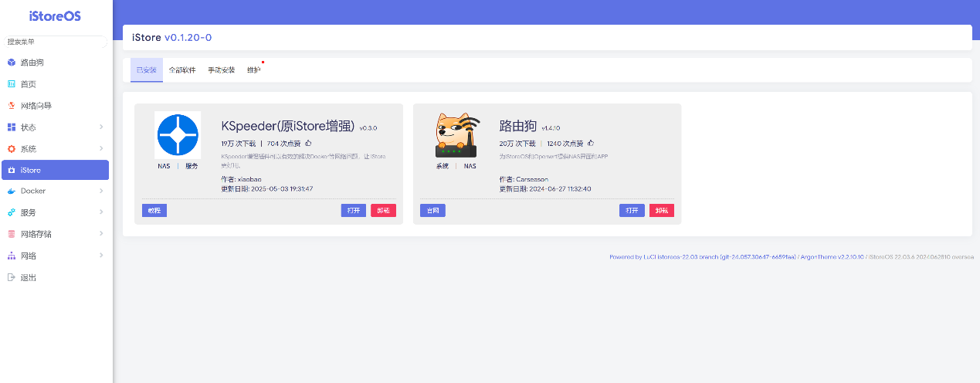Image resolution: width=980 pixels, height=383 pixels.
Task: Click the 作者: Carseason text
Action: tap(524, 179)
